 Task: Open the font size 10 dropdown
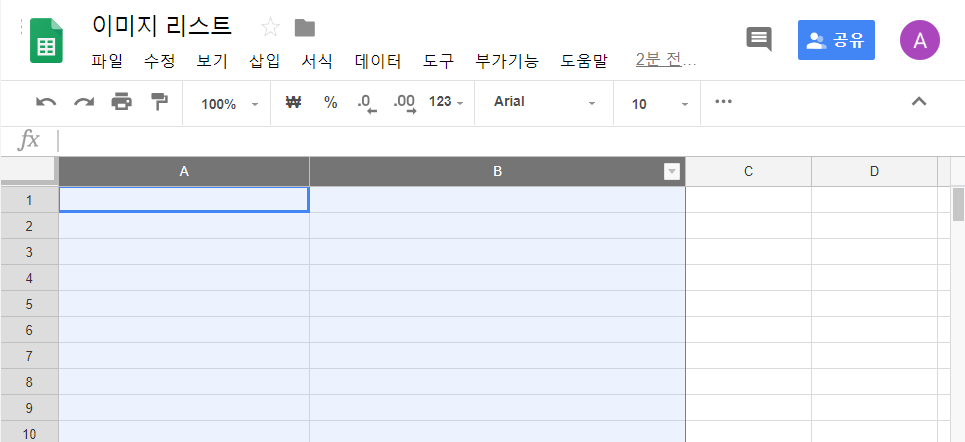[x=660, y=103]
